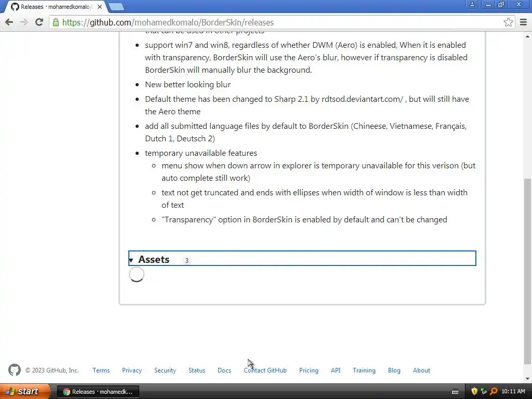Viewport: 532px width, 399px height.
Task: Collapse the Assets section
Action: (302, 259)
